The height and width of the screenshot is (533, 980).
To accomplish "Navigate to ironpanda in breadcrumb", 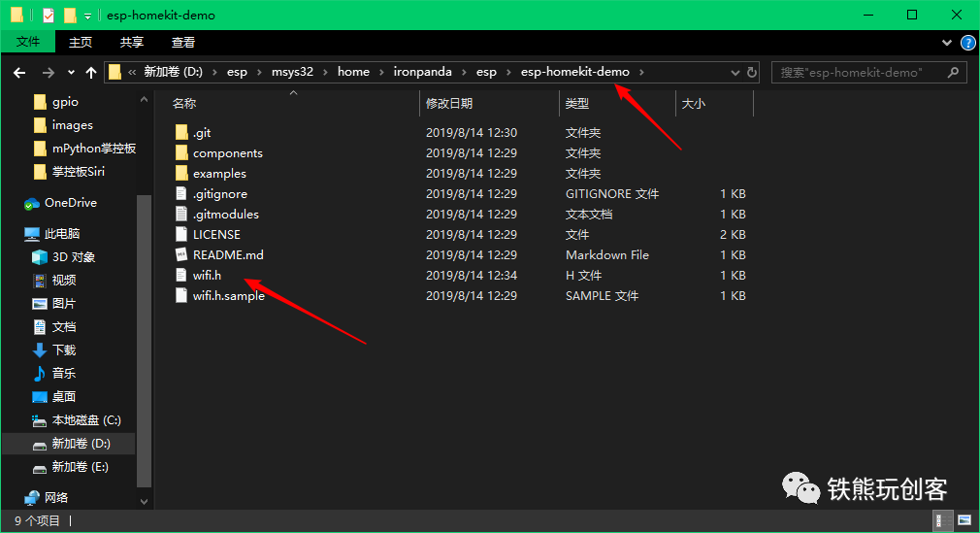I will pos(422,72).
